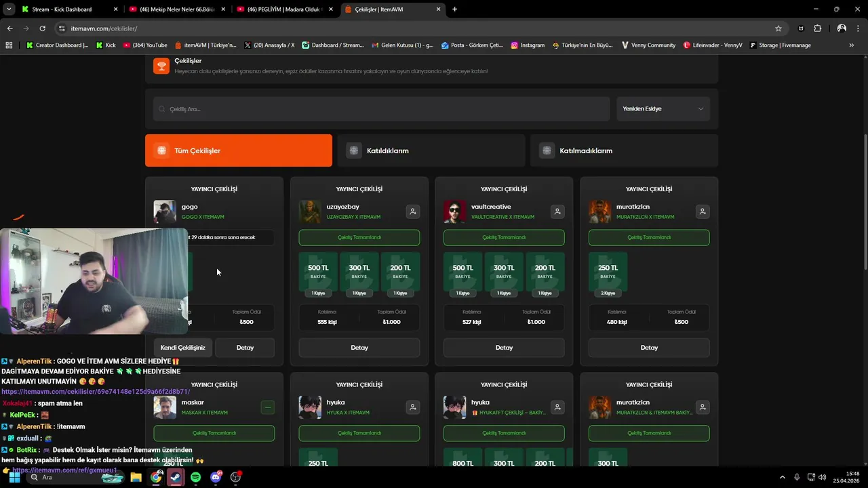Image resolution: width=868 pixels, height=488 pixels.
Task: Follow uzayozbay with the user icon
Action: (x=412, y=211)
